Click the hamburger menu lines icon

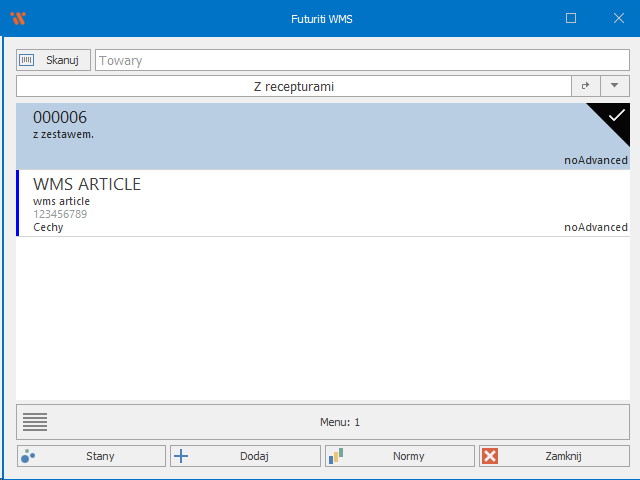coord(35,422)
